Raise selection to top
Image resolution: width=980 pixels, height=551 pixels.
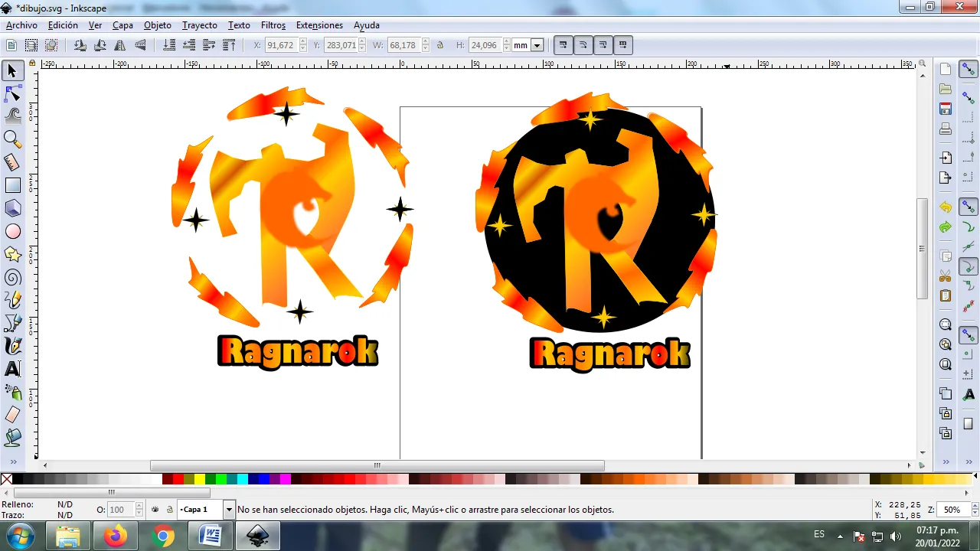(229, 45)
